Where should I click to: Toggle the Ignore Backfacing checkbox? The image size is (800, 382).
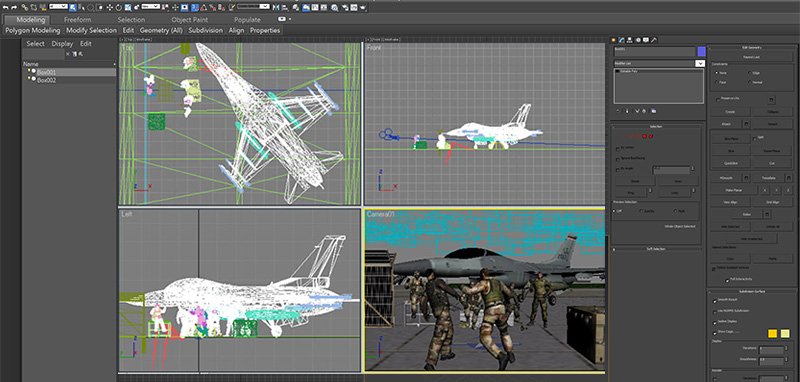point(617,159)
